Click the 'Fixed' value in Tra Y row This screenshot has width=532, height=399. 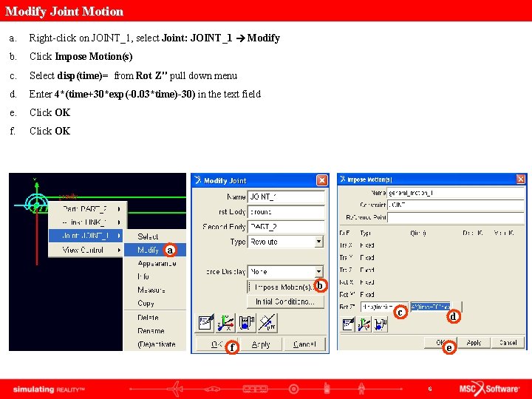[x=367, y=258]
